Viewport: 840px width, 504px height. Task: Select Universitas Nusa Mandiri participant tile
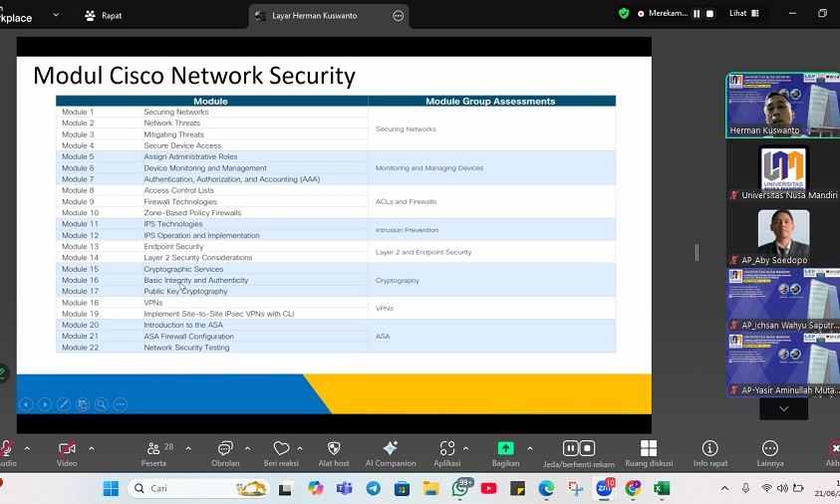click(x=783, y=172)
